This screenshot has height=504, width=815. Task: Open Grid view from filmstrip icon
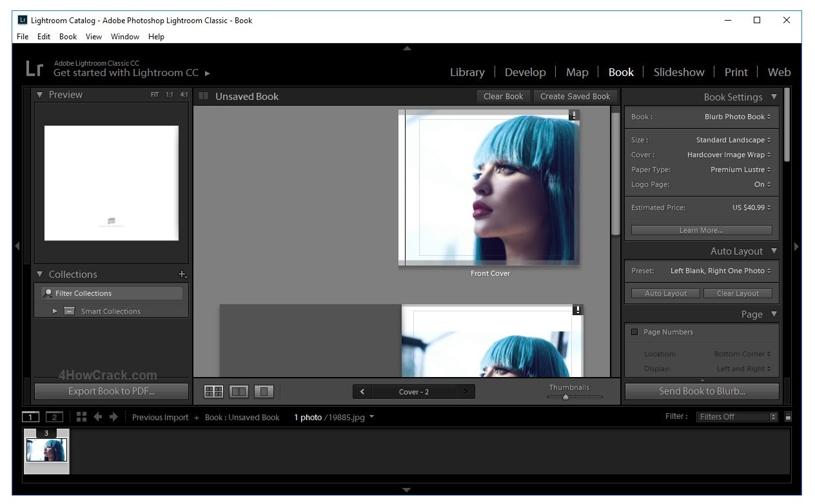pos(81,417)
